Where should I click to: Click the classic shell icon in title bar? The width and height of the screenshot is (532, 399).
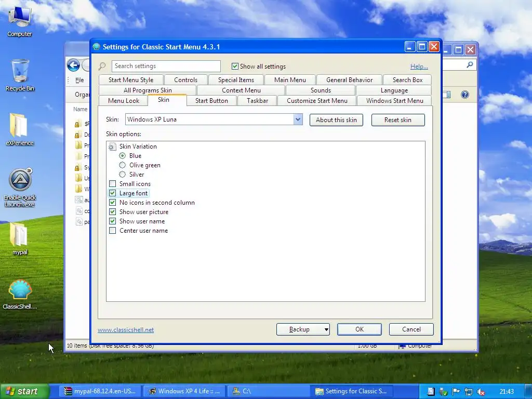click(96, 46)
